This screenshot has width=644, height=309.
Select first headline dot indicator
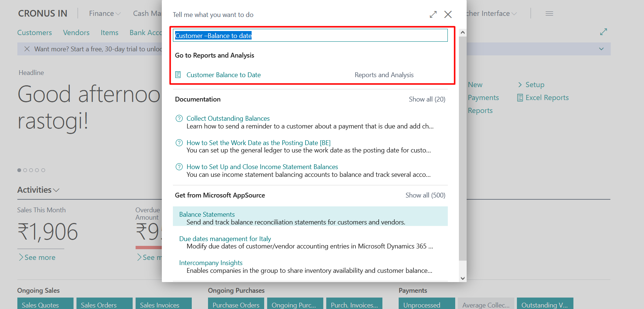[19, 170]
